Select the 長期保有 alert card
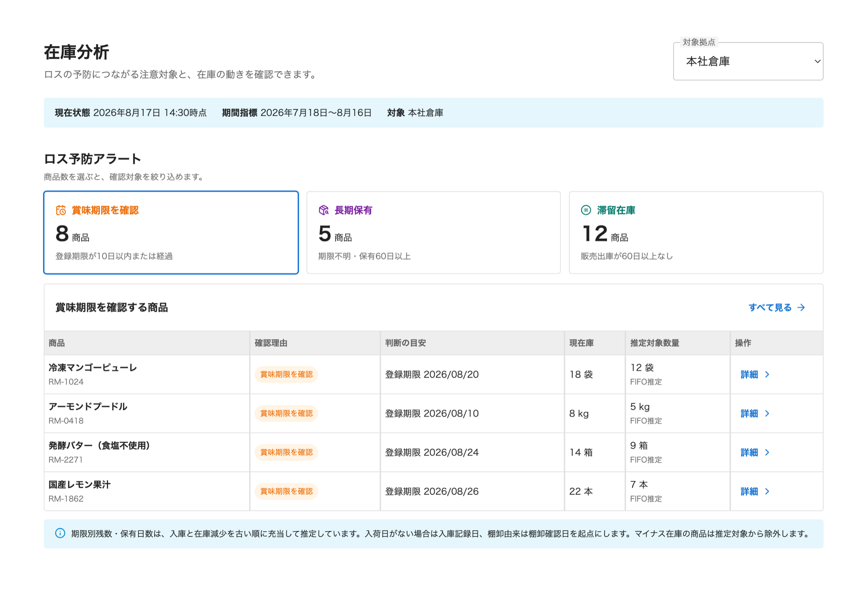 (x=433, y=232)
